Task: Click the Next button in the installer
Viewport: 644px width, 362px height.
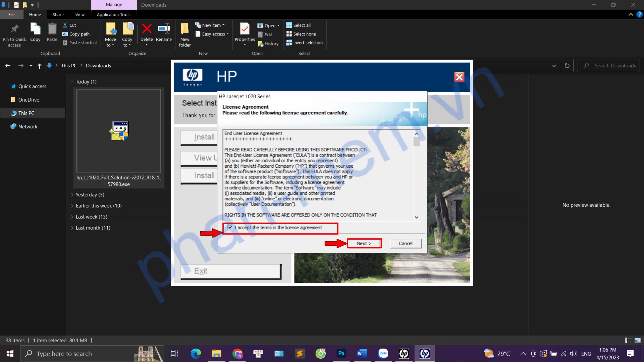Action: [364, 243]
